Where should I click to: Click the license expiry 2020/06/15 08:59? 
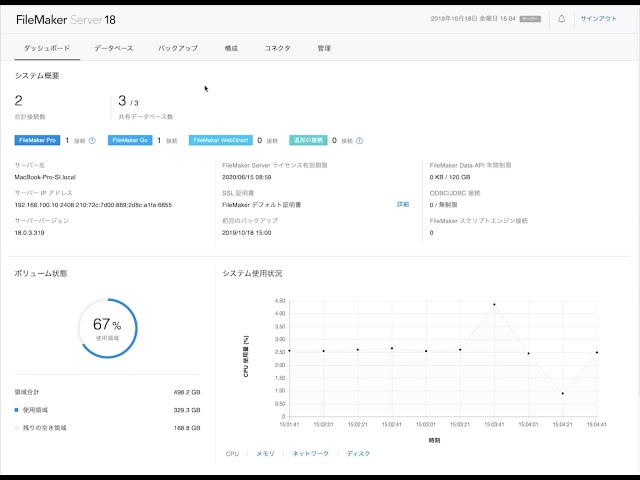(247, 177)
